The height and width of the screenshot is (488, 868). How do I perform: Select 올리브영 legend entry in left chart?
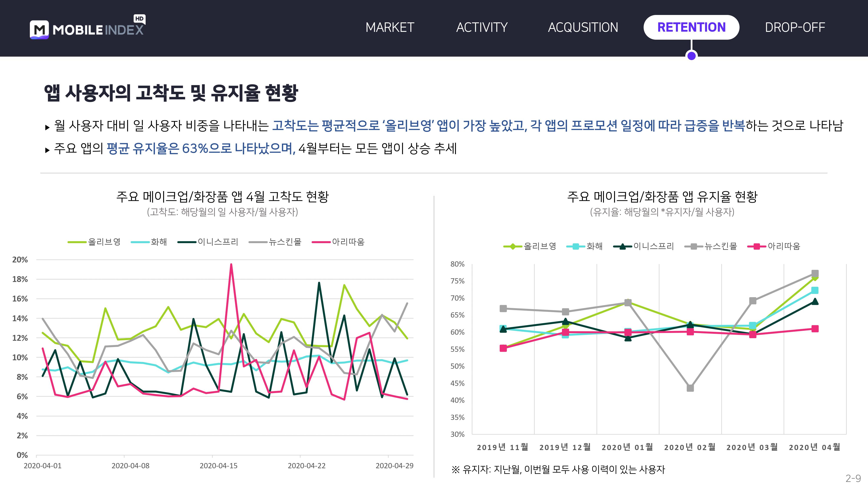click(94, 242)
